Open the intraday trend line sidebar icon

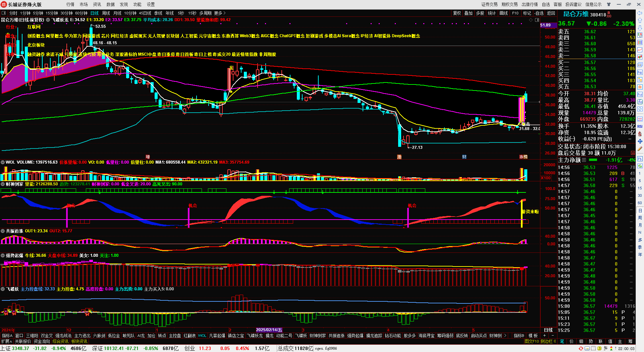point(640,50)
